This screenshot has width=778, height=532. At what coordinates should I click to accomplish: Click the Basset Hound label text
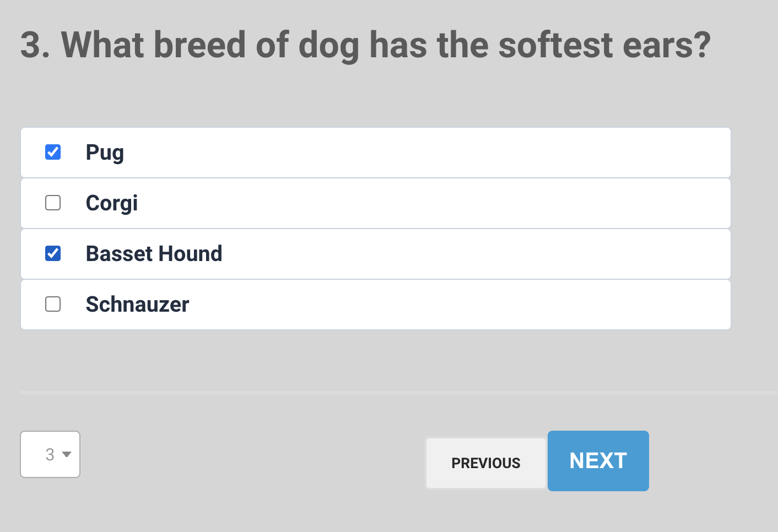coord(154,254)
